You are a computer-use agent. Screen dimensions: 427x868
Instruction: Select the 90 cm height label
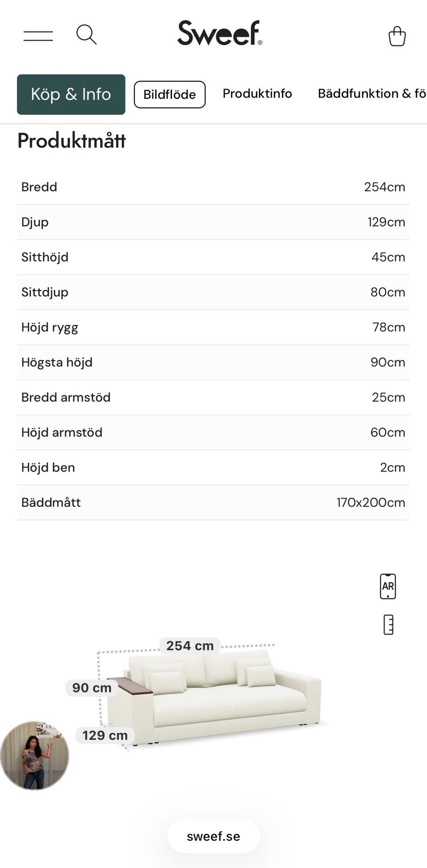pos(92,688)
